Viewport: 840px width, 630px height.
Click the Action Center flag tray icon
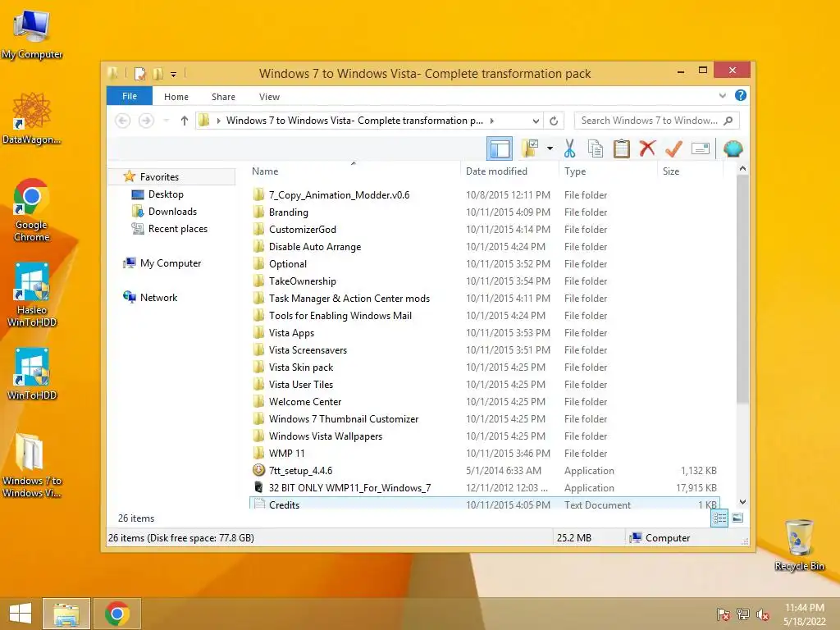723,614
